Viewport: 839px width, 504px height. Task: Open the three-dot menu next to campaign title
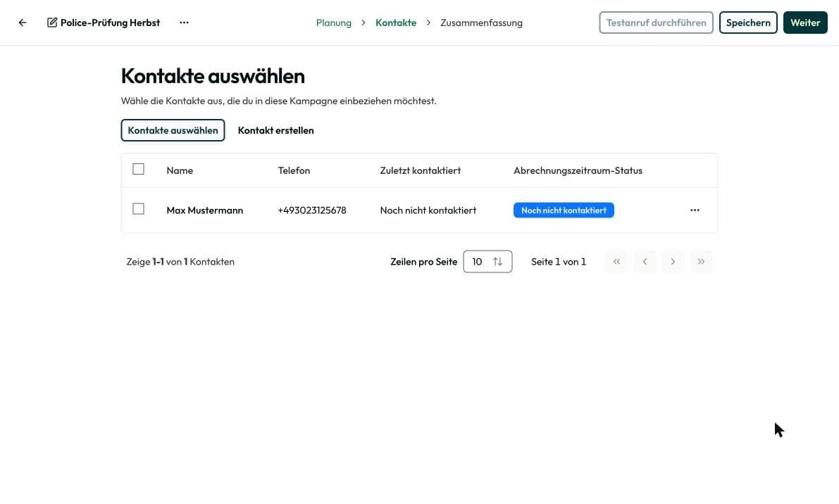pos(184,23)
